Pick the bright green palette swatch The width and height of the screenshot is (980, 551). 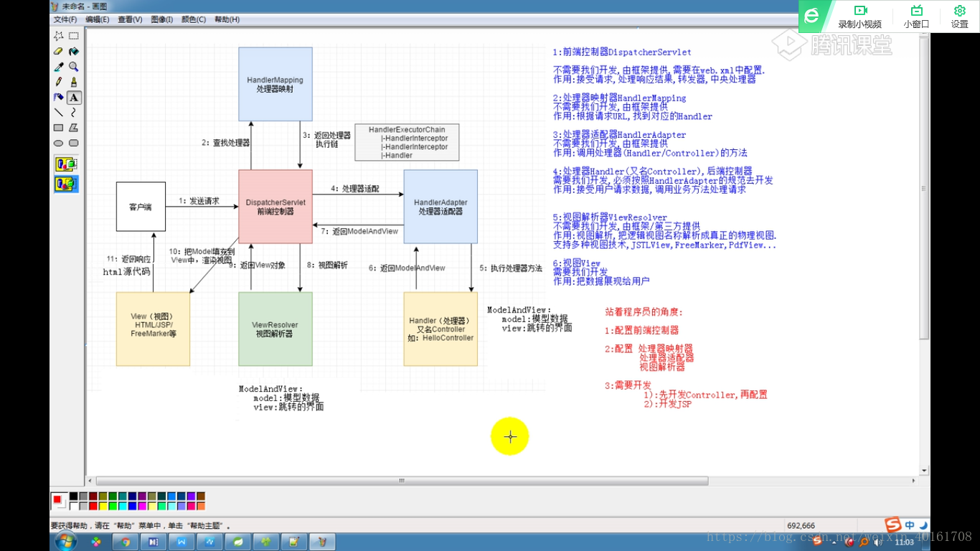[x=113, y=506]
